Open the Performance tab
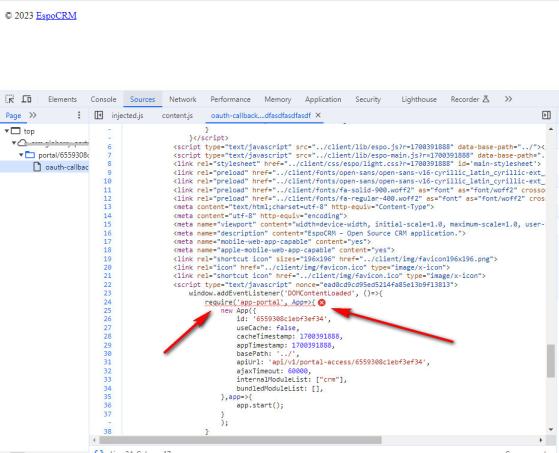This screenshot has height=453, width=559. pos(230,99)
